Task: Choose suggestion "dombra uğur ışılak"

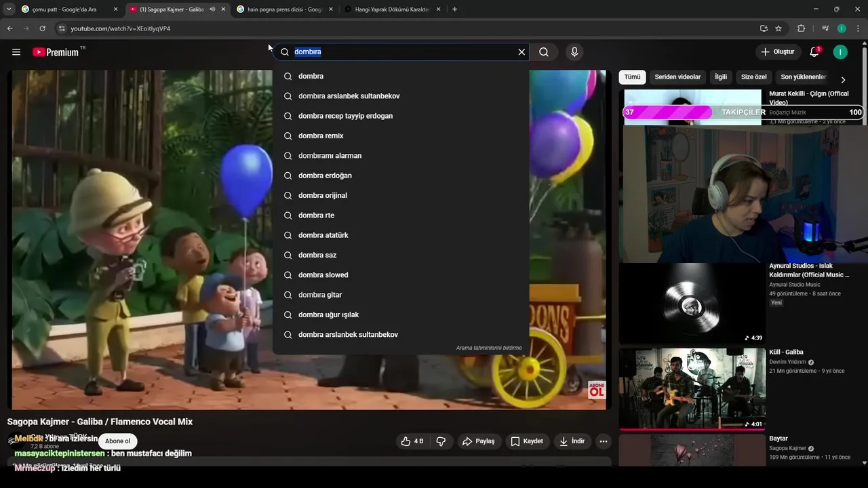Action: 401,314
